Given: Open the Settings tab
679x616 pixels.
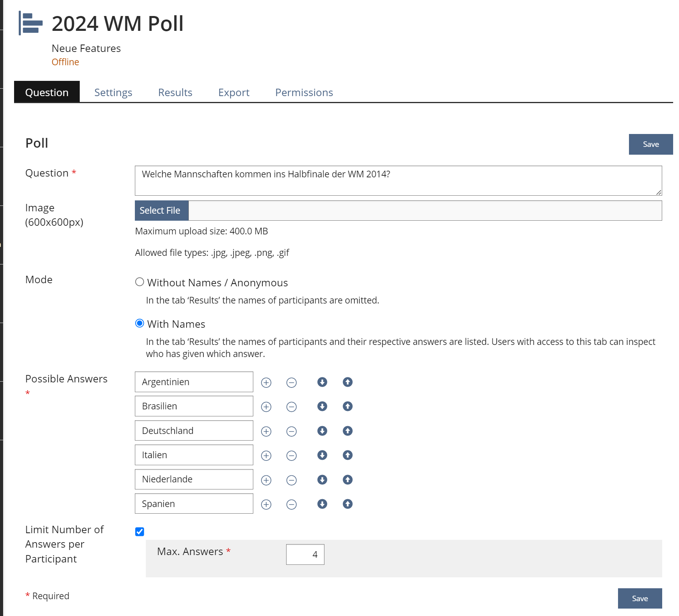Looking at the screenshot, I should click(113, 93).
